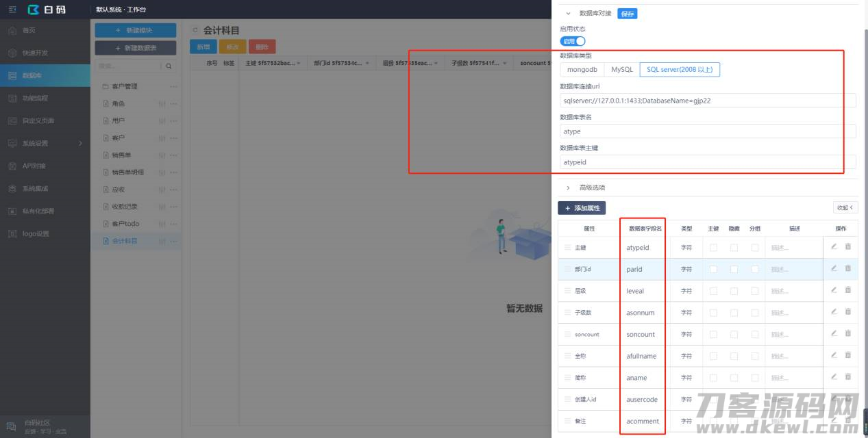This screenshot has width=868, height=438.
Task: Open field settings icon for 销售单 table
Action: (x=162, y=155)
